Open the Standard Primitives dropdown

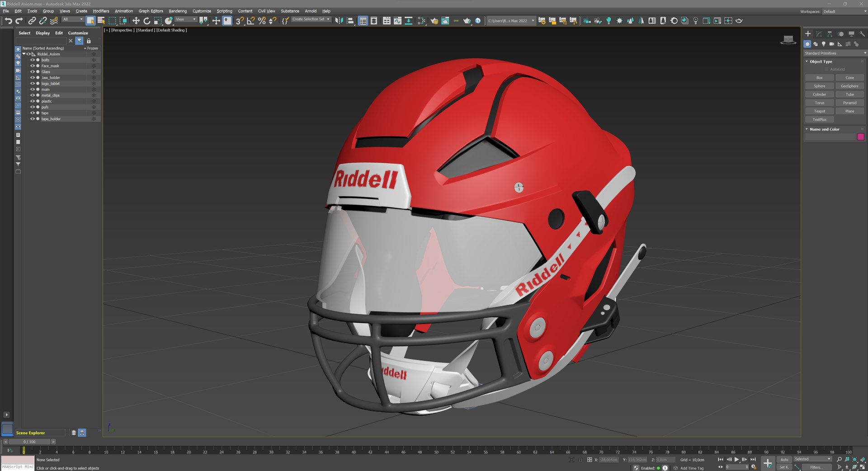tap(835, 53)
